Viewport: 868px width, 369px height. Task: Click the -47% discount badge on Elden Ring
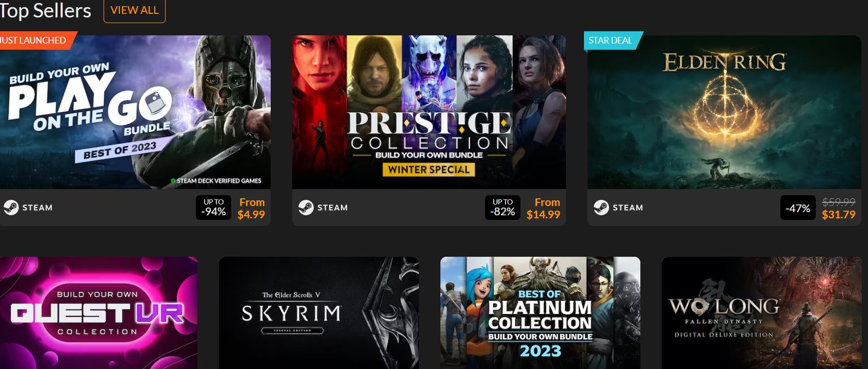click(x=798, y=208)
